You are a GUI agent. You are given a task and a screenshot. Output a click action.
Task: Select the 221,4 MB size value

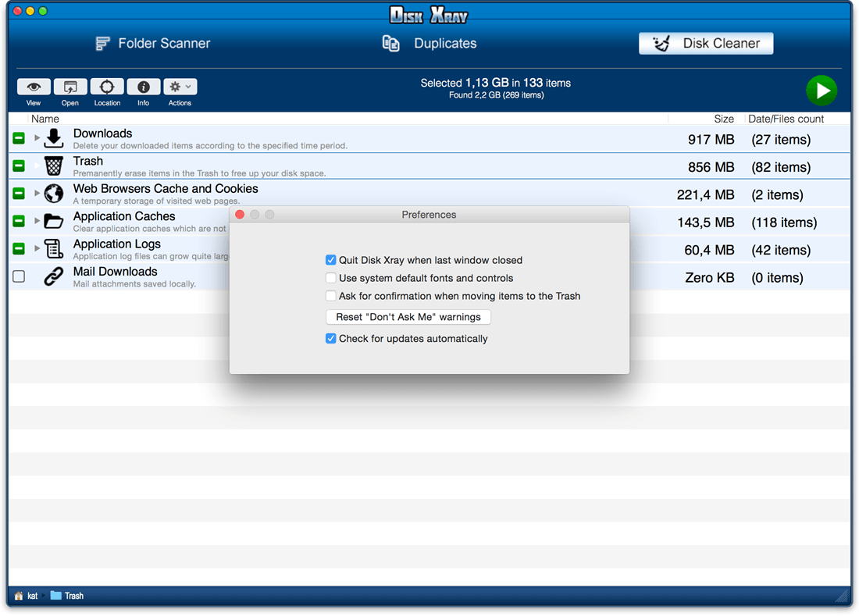(x=705, y=195)
